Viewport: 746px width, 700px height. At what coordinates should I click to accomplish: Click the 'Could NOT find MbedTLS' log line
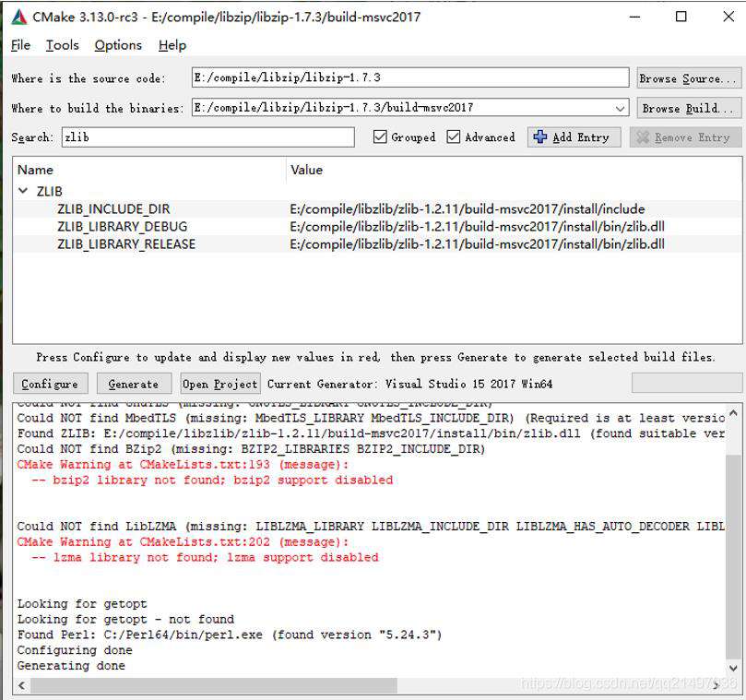[371, 418]
